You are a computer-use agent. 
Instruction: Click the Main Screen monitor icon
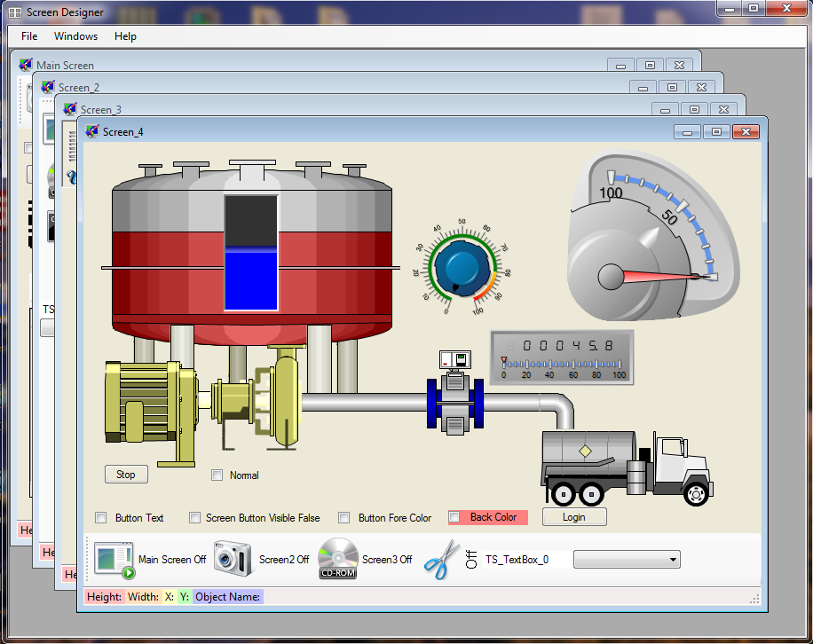114,560
